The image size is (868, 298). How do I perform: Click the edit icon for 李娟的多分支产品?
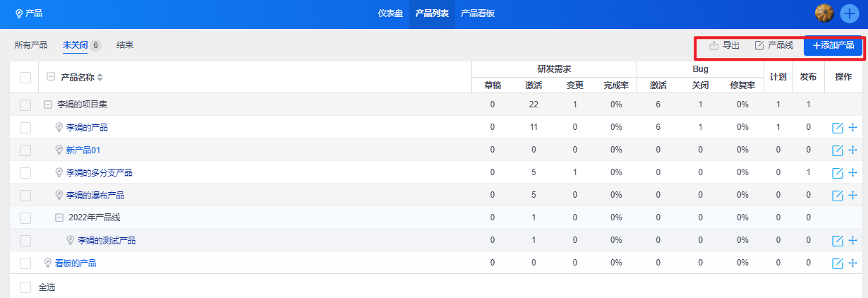[x=838, y=173]
